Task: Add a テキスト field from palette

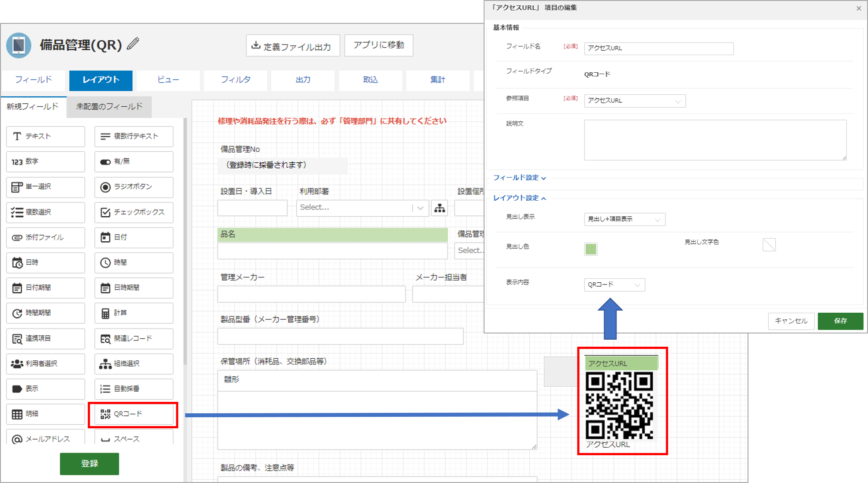Action: click(45, 136)
